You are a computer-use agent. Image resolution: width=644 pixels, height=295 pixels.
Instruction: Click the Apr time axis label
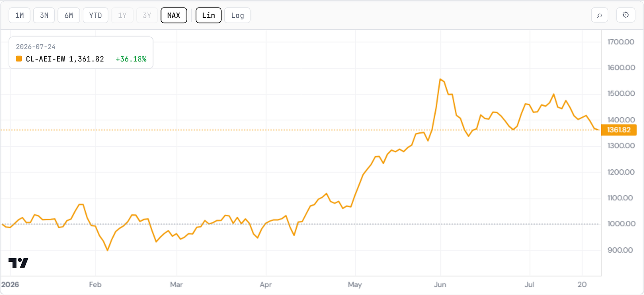(x=266, y=284)
